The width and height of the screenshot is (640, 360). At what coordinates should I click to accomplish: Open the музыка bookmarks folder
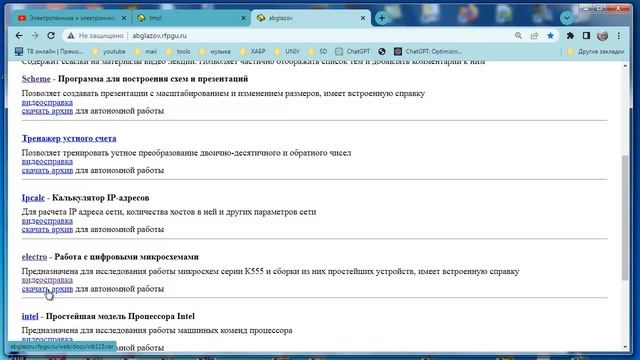pyautogui.click(x=215, y=51)
